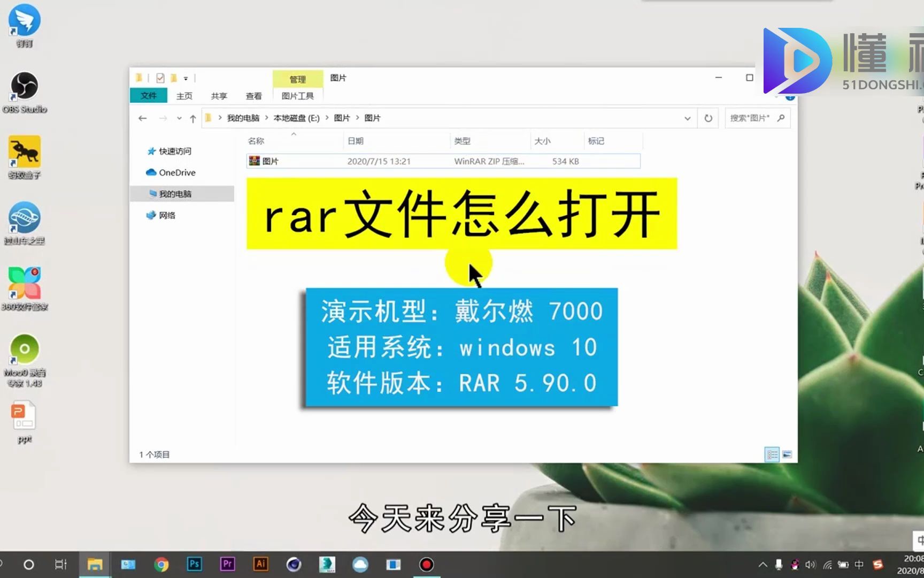The height and width of the screenshot is (578, 924).
Task: Open Google Chrome from the taskbar
Action: 161,565
